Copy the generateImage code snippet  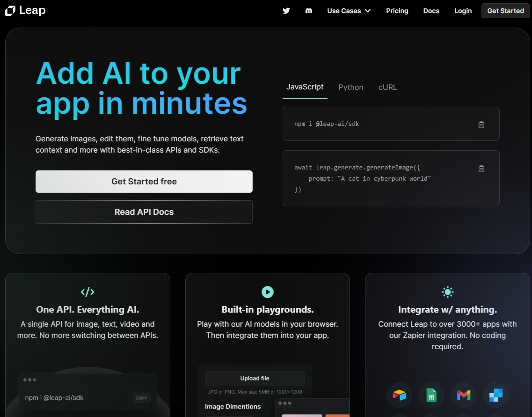pyautogui.click(x=481, y=168)
